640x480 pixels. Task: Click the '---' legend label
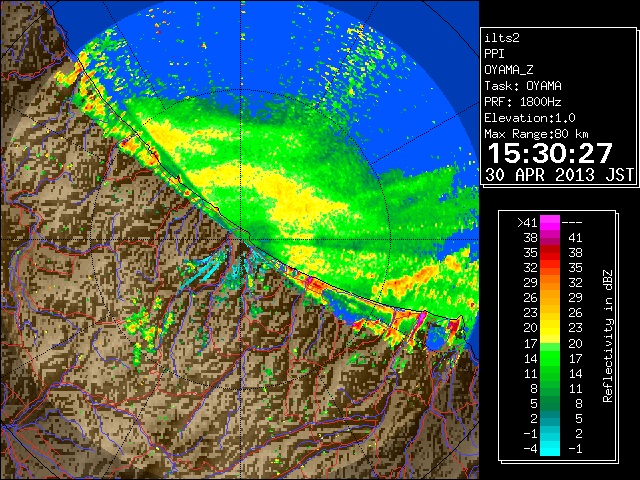click(572, 222)
